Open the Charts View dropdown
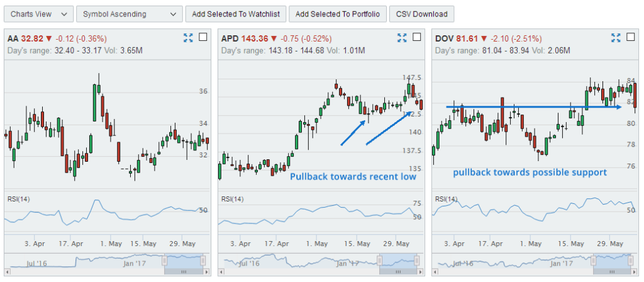Viewport: 644px width, 282px height. pyautogui.click(x=38, y=14)
